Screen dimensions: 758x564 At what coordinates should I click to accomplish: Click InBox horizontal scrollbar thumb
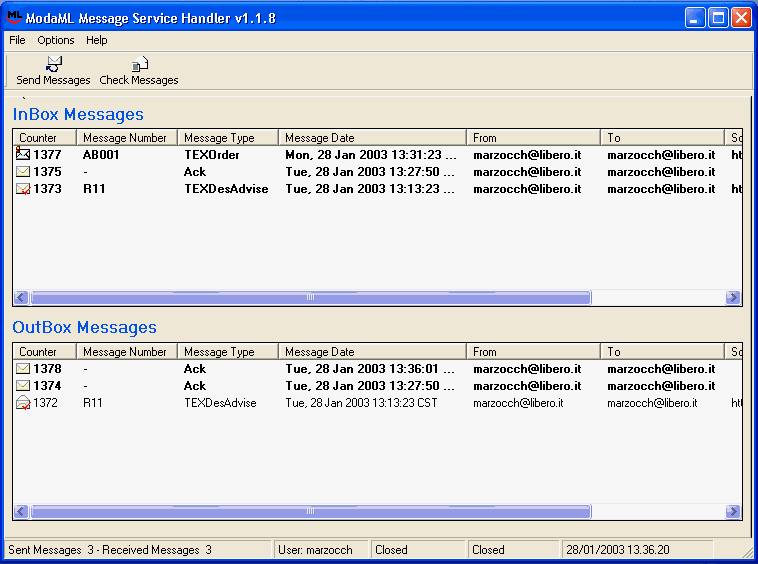[310, 297]
